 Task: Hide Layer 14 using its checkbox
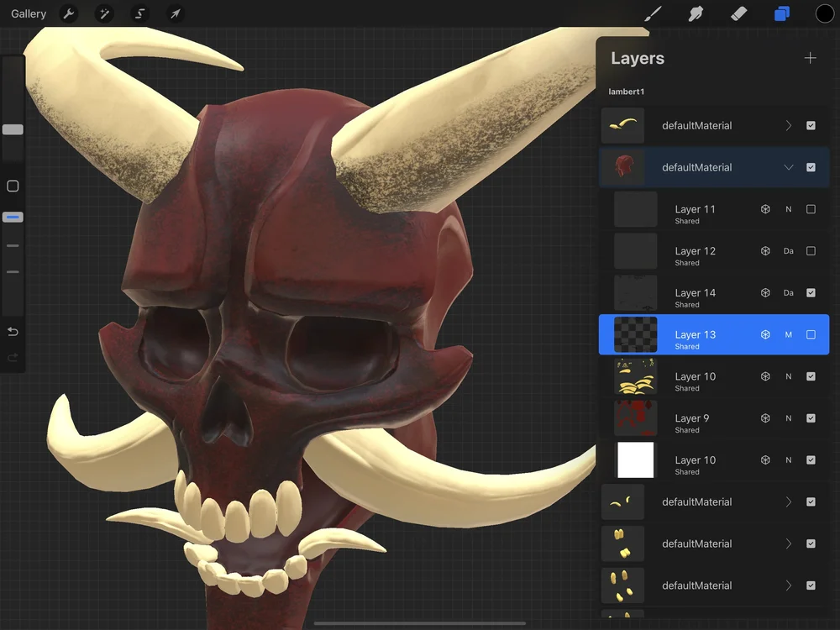(811, 292)
